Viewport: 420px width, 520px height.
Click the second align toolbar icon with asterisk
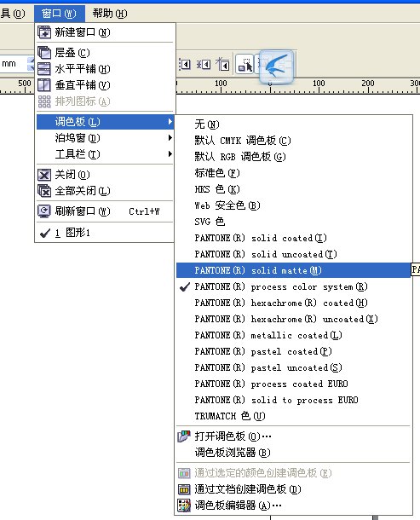coord(204,64)
